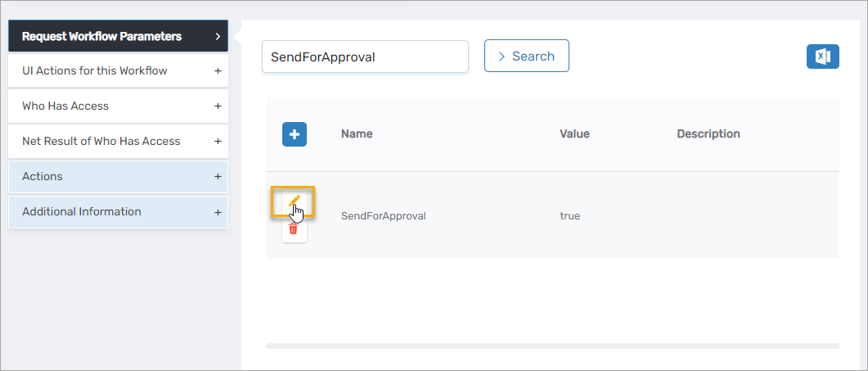Expand the Actions section plus sign

pyautogui.click(x=218, y=177)
